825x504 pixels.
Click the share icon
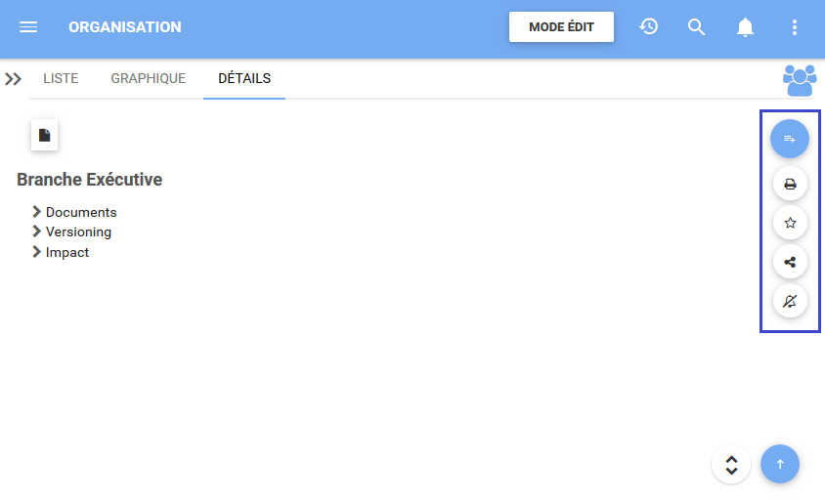(x=790, y=262)
